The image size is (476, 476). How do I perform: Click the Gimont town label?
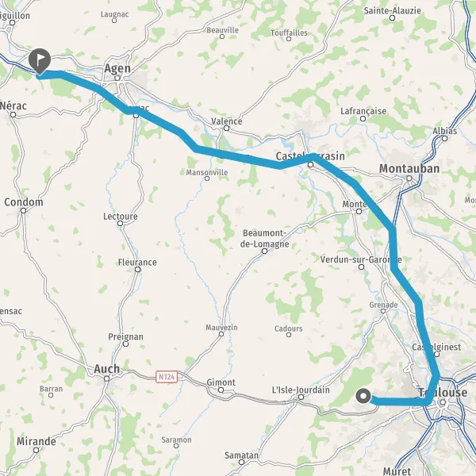click(221, 382)
